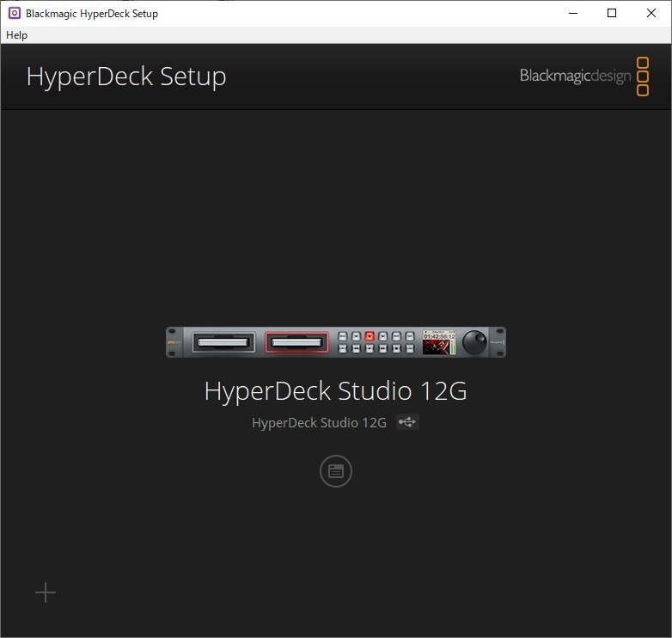Select the first SSD slot on device
Image resolution: width=672 pixels, height=638 pixels.
[222, 343]
